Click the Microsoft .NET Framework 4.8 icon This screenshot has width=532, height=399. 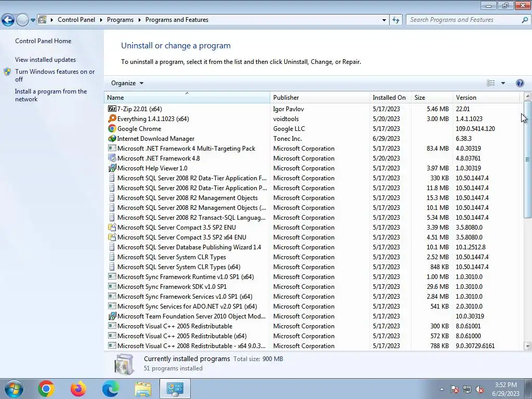tap(112, 158)
